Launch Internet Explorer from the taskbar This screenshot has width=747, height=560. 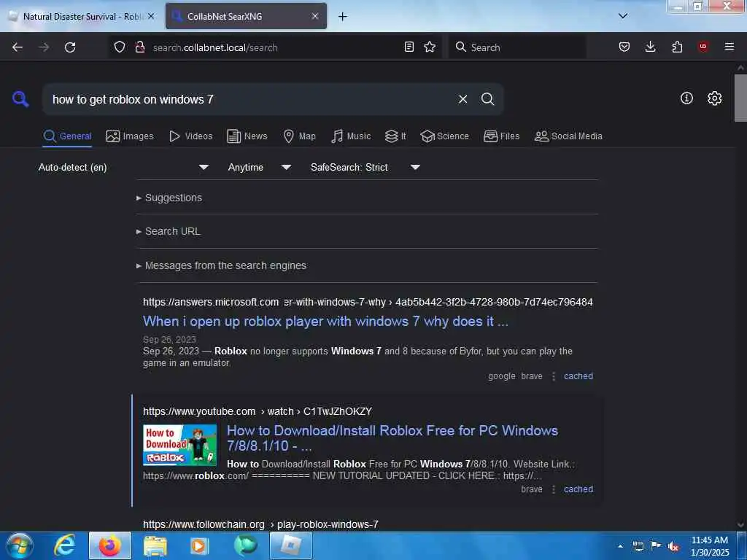[64, 545]
